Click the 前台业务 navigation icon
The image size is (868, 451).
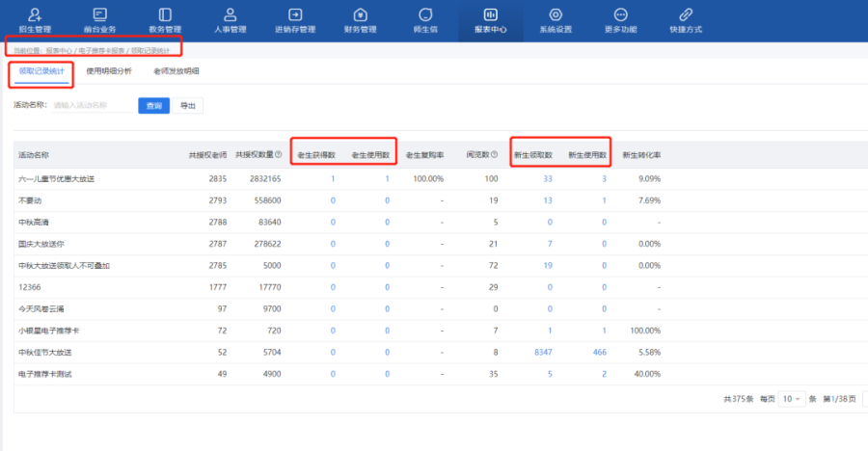100,14
